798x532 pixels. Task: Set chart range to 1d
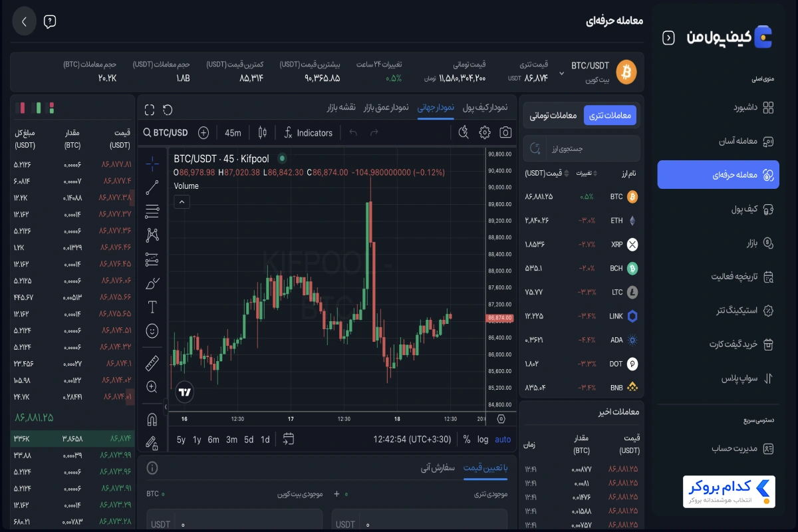click(265, 440)
